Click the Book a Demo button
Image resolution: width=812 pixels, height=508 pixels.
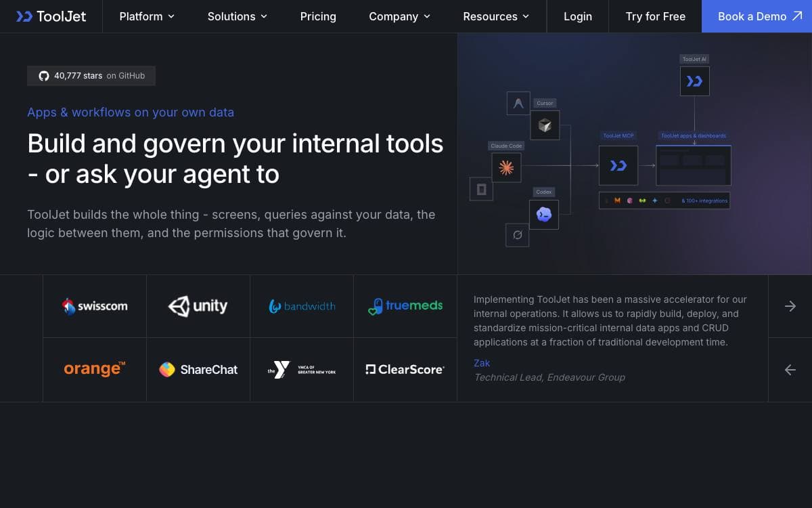757,16
